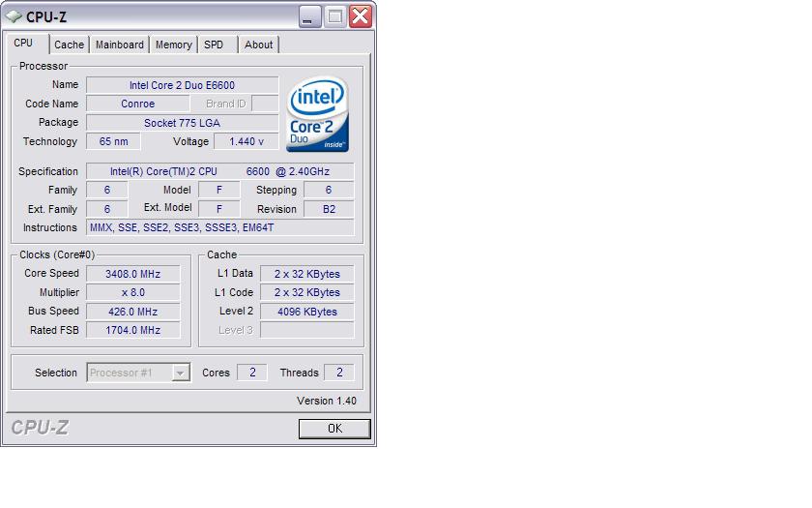Click the Clocks (Core#0) group label
Screen dimensions: 812x508
[57, 255]
